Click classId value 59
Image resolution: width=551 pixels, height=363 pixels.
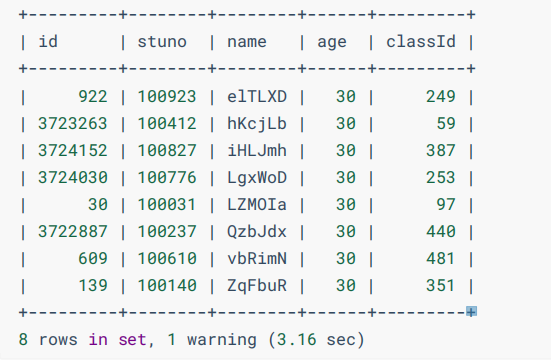(x=446, y=123)
